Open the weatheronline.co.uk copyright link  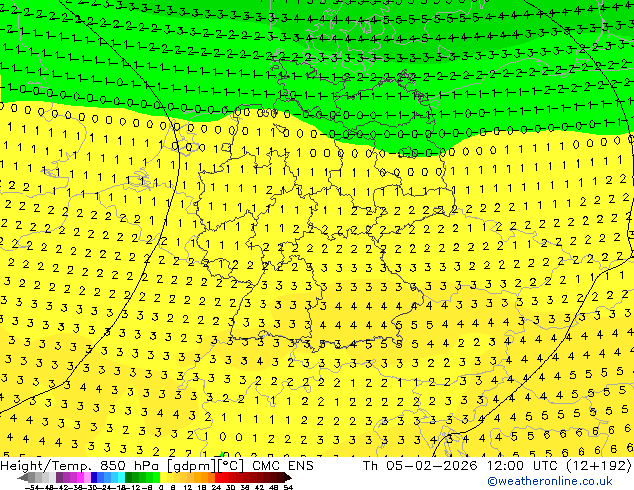550,481
